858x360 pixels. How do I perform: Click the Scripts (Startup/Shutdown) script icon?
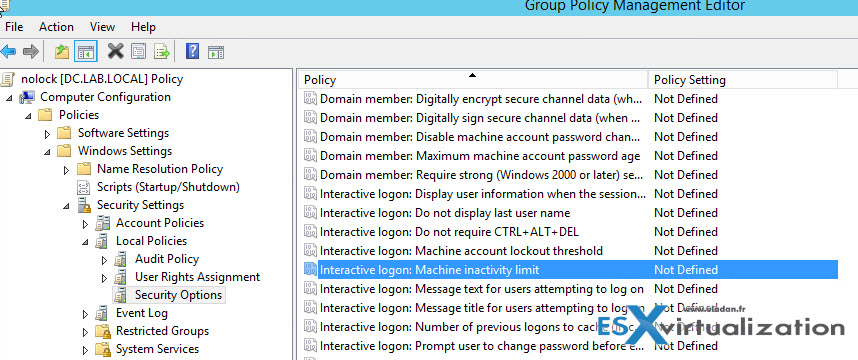pyautogui.click(x=84, y=188)
